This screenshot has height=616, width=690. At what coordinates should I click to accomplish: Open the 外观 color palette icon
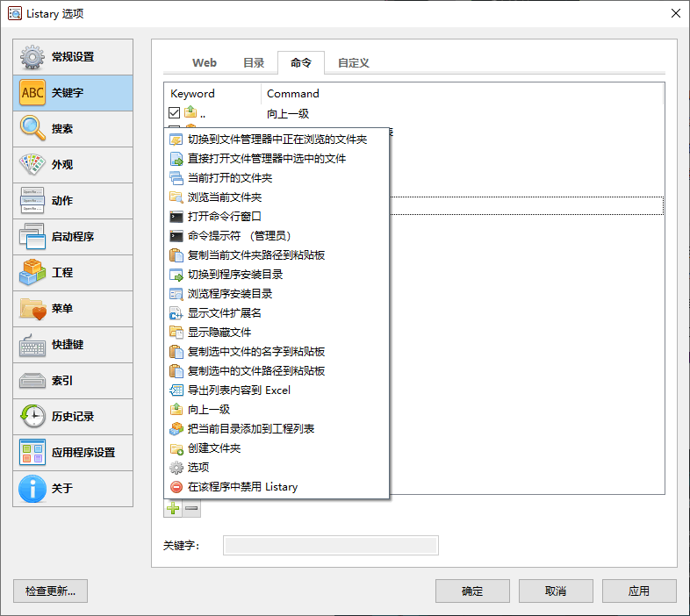[32, 165]
